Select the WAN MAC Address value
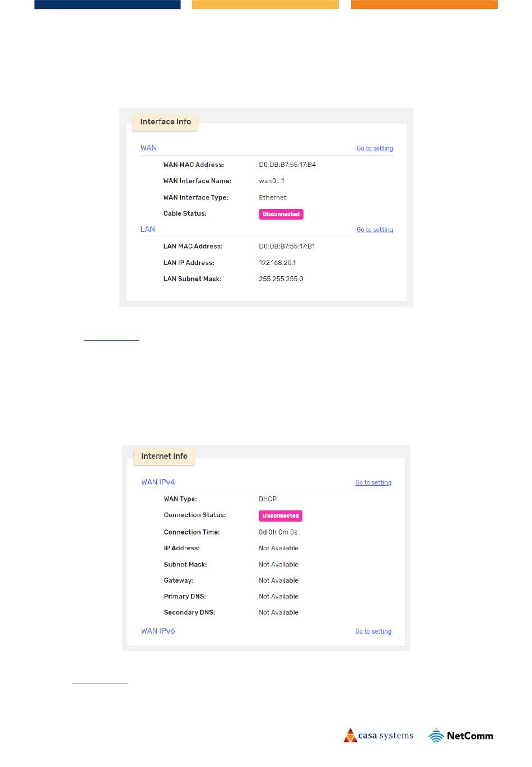 (x=287, y=165)
